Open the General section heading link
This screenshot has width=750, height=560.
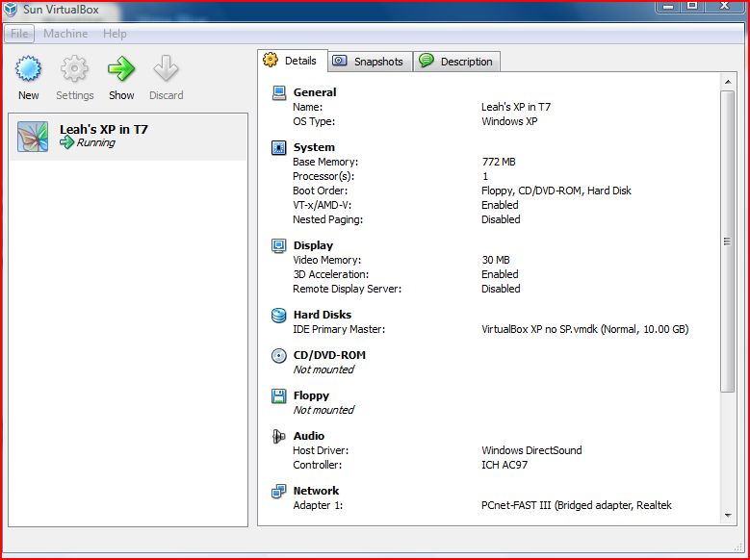[315, 92]
